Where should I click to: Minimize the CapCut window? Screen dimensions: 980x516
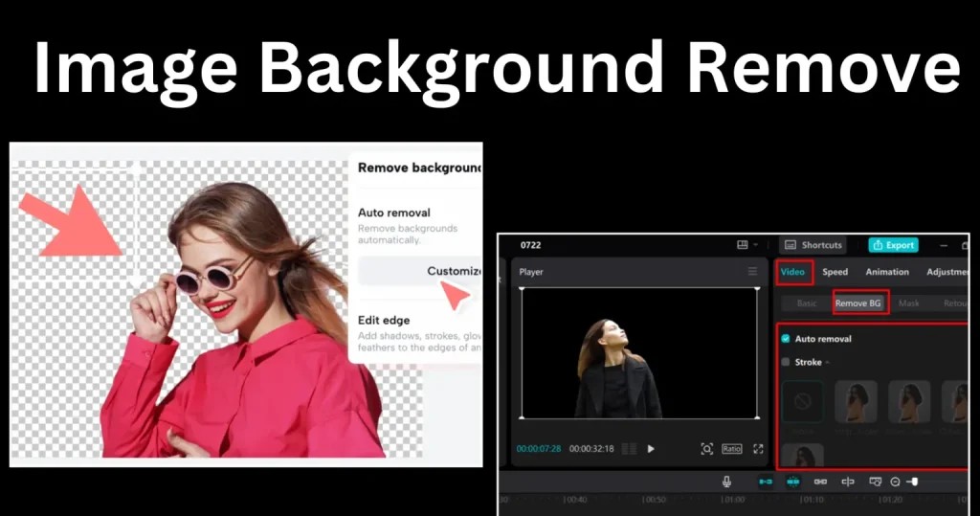(x=944, y=245)
